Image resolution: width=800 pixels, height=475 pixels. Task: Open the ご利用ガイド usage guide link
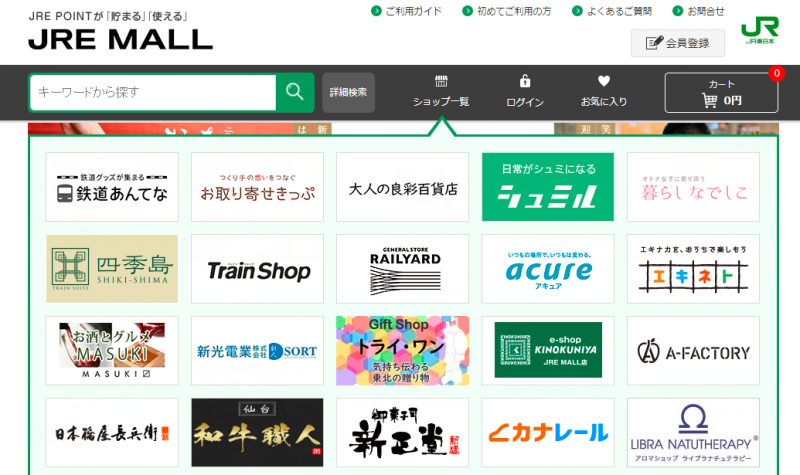pyautogui.click(x=412, y=11)
